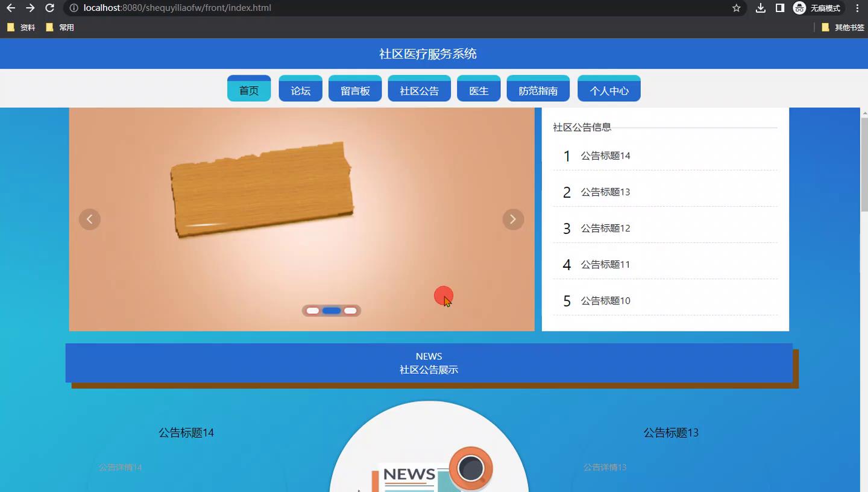Screen dimensions: 868x492
Task: Click the NEWS circular illustration image
Action: point(429,447)
